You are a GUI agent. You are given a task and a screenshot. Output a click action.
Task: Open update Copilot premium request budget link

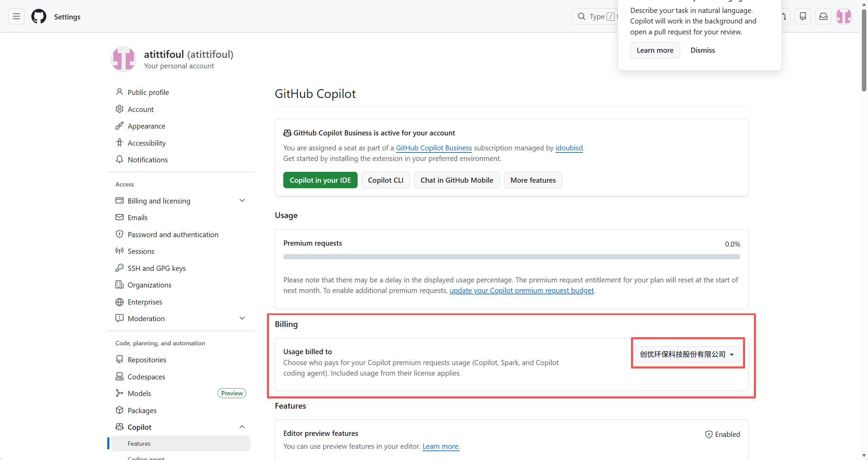pos(521,290)
